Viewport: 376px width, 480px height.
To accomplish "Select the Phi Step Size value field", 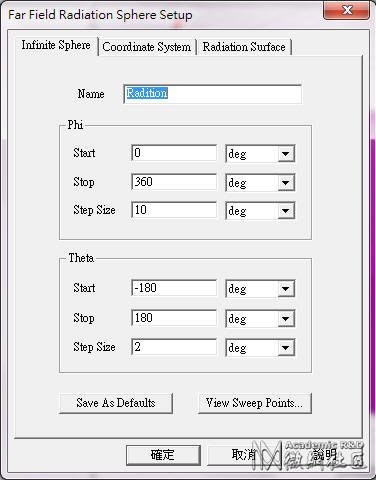I will click(174, 210).
